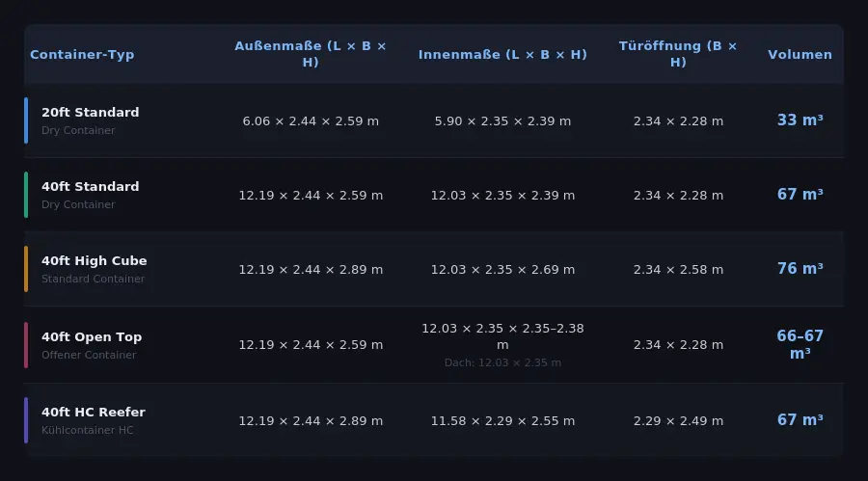
Task: Select the 40ft Open Top row title
Action: coord(92,337)
